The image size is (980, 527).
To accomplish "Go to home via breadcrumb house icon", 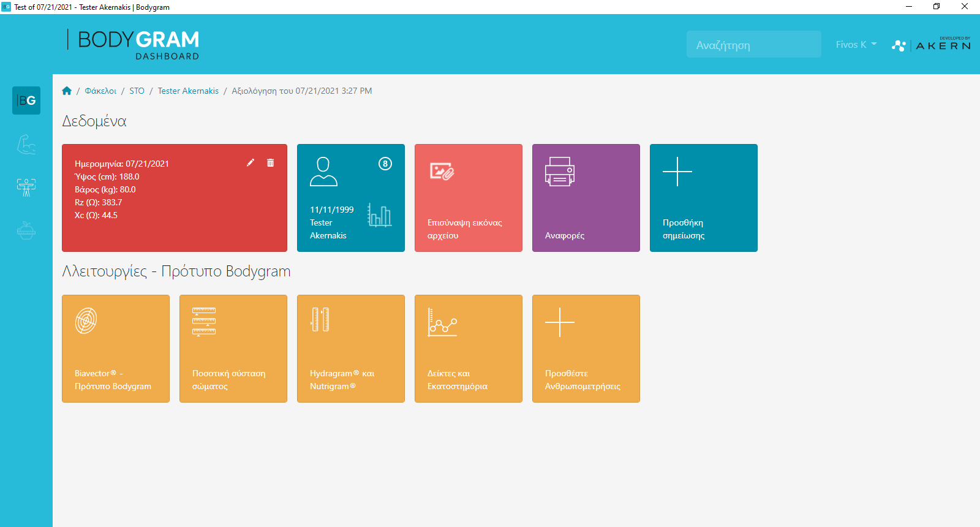I will pyautogui.click(x=67, y=91).
